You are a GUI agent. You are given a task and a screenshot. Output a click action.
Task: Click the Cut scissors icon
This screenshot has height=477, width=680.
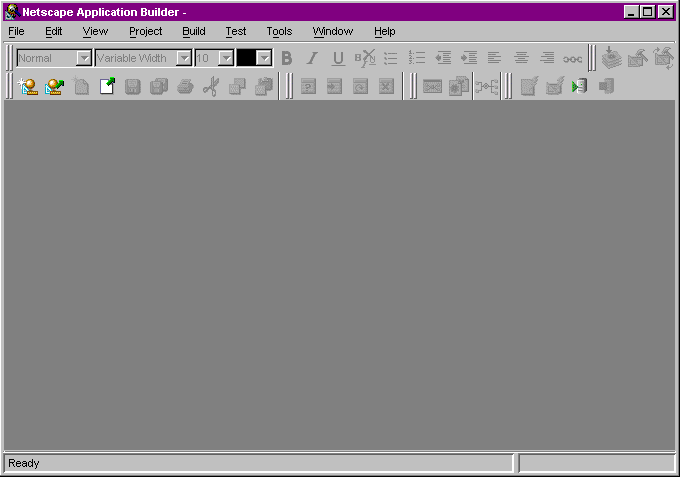(211, 86)
